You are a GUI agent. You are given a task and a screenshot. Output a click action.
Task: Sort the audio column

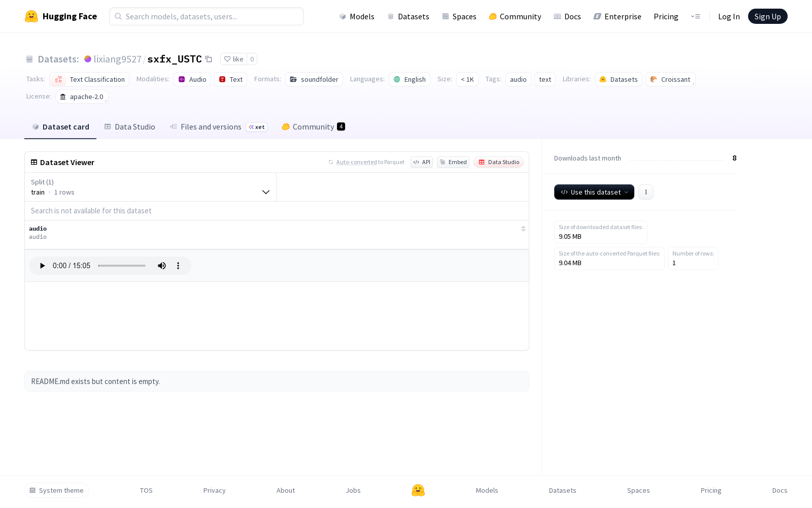point(523,229)
